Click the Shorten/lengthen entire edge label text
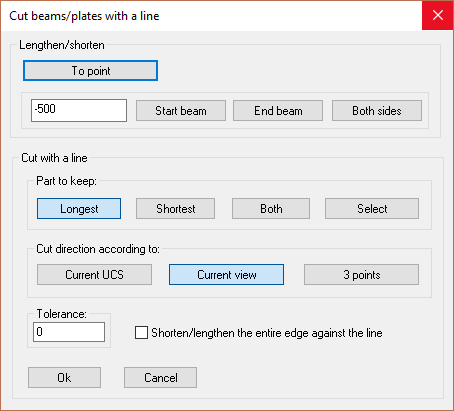 pyautogui.click(x=267, y=333)
